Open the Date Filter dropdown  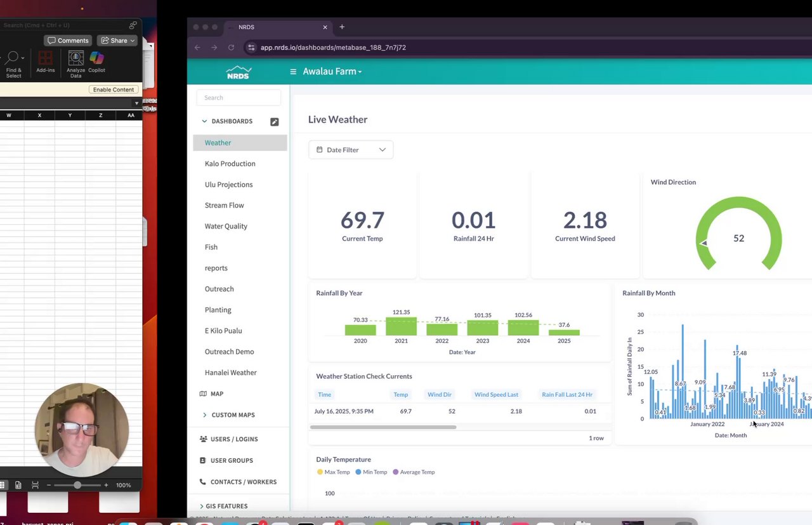point(351,150)
